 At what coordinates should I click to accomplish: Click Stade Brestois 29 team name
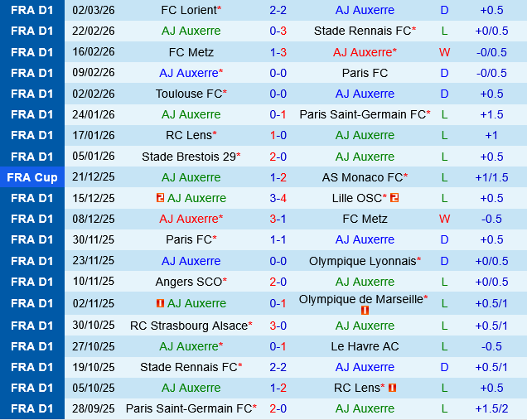[188, 156]
